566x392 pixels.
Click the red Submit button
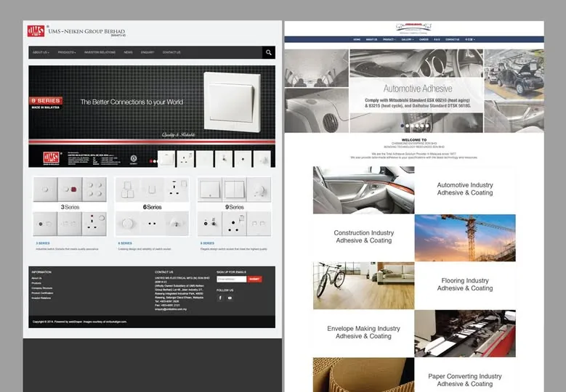(254, 279)
